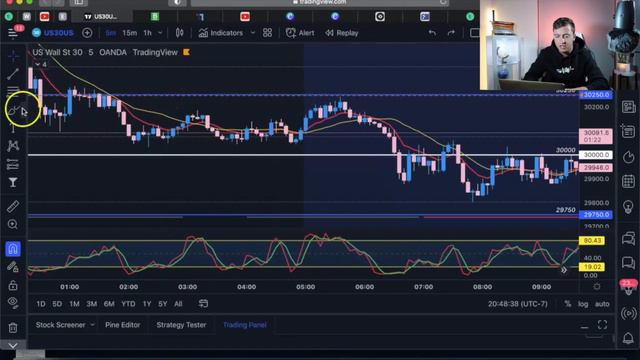Collapse the indicator legend chevron showing 4
The image size is (640, 360).
click(x=40, y=64)
